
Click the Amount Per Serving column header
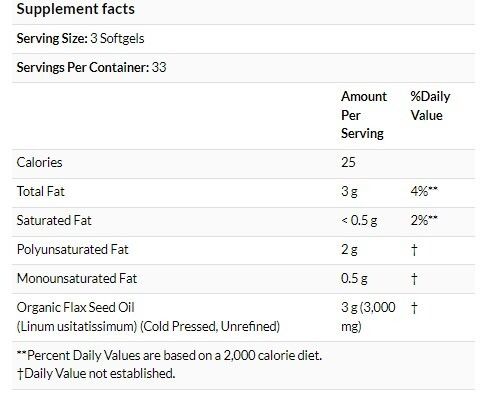point(364,115)
